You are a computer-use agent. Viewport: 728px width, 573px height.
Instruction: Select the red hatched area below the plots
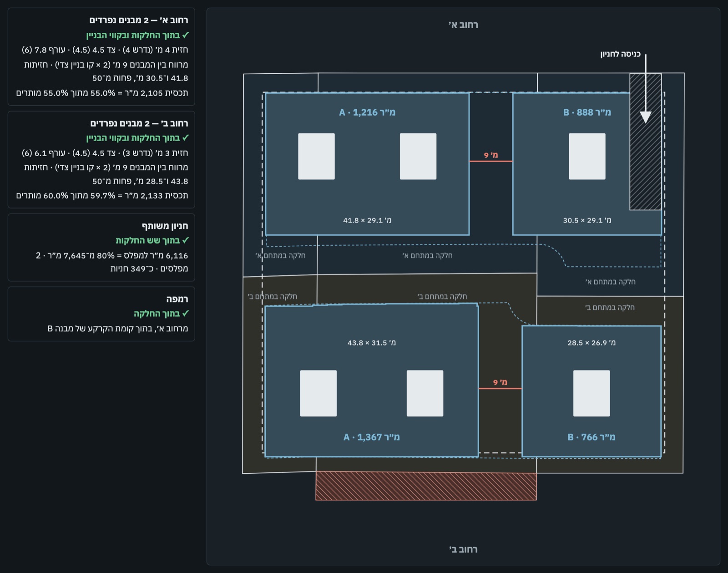point(426,486)
